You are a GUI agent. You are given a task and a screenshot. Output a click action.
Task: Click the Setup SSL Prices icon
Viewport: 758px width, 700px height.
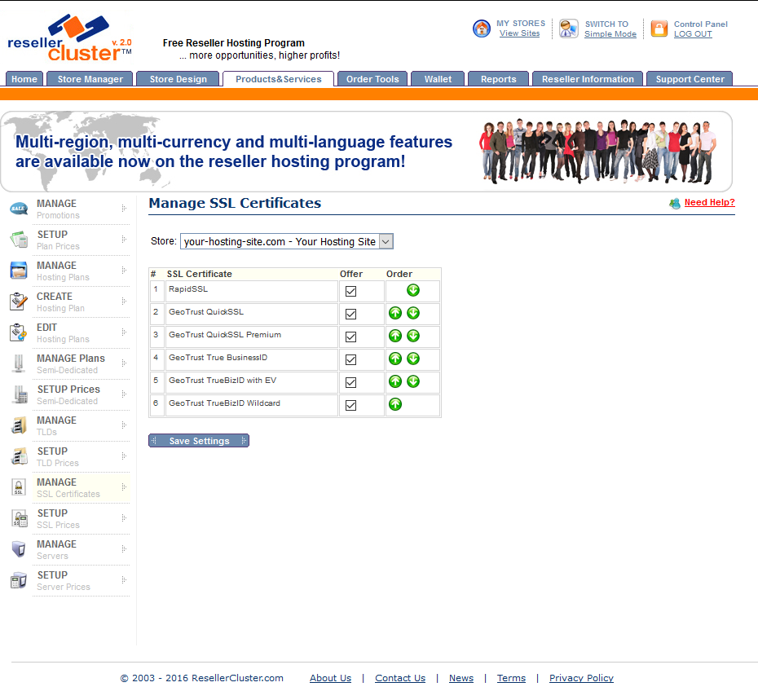coord(20,518)
